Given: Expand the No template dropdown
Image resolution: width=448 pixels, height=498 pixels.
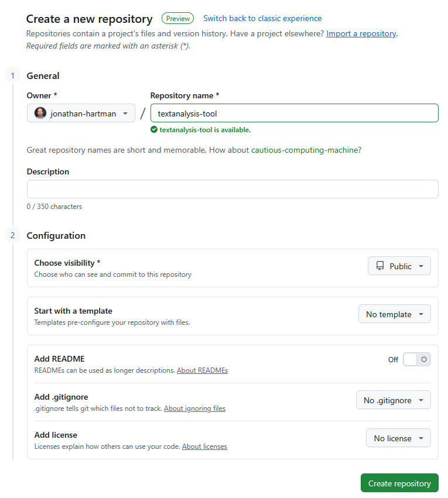Looking at the screenshot, I should click(x=394, y=314).
